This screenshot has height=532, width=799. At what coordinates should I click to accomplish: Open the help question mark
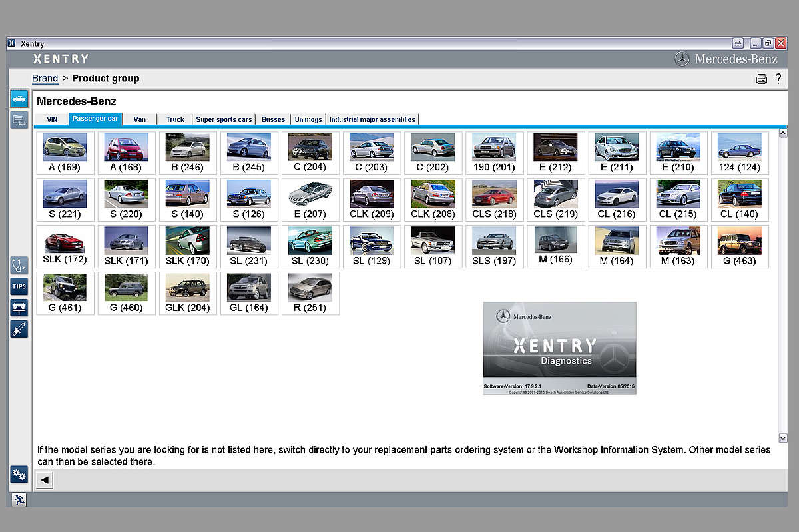click(778, 79)
